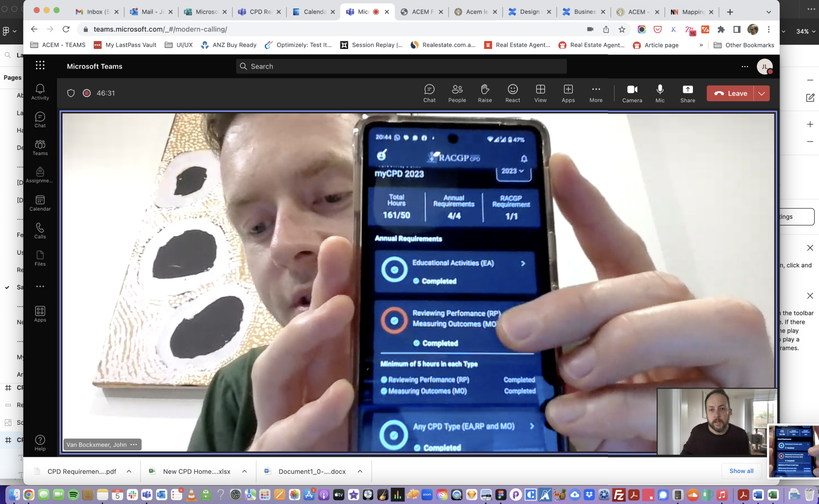Share your screen content

pos(688,93)
